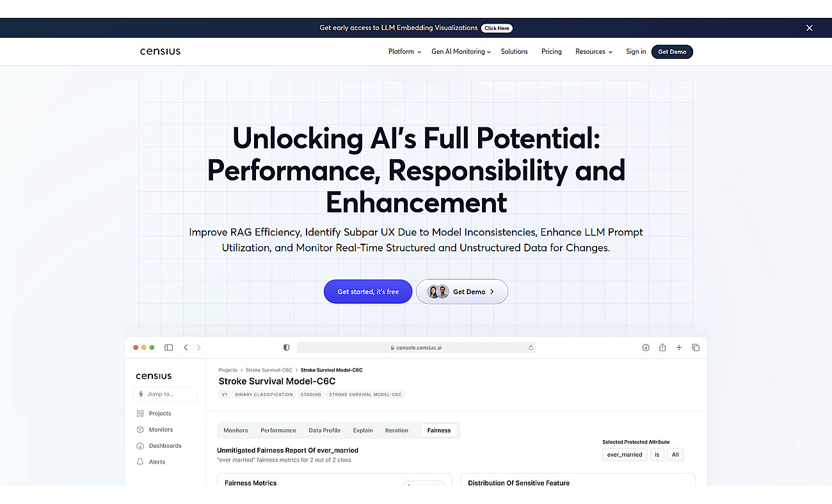Switch to the Monitors tab
This screenshot has width=832, height=504.
click(x=236, y=430)
